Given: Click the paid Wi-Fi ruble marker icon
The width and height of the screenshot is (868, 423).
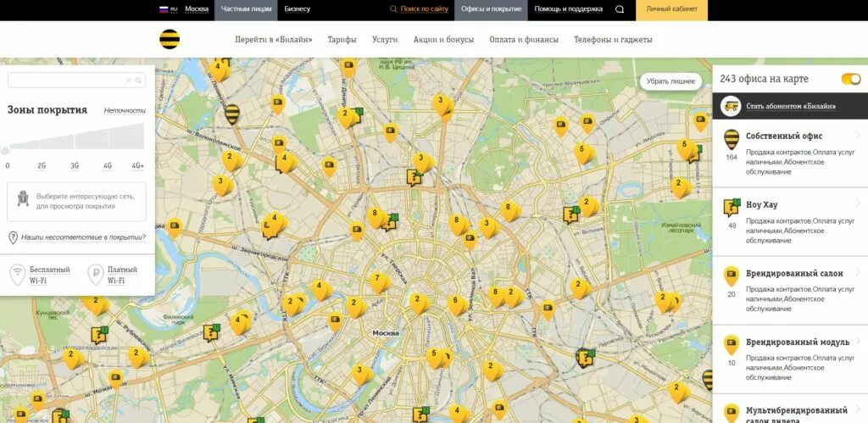Looking at the screenshot, I should tap(96, 275).
